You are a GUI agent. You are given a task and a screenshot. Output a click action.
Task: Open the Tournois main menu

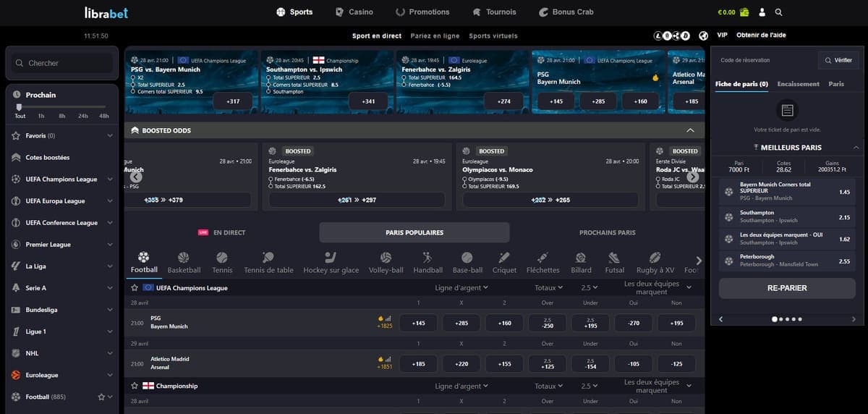[x=495, y=12]
